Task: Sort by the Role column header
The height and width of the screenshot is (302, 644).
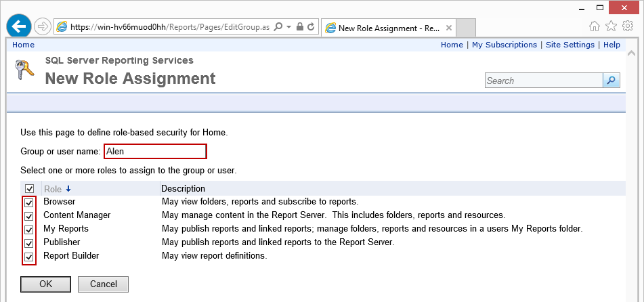Action: coord(53,189)
